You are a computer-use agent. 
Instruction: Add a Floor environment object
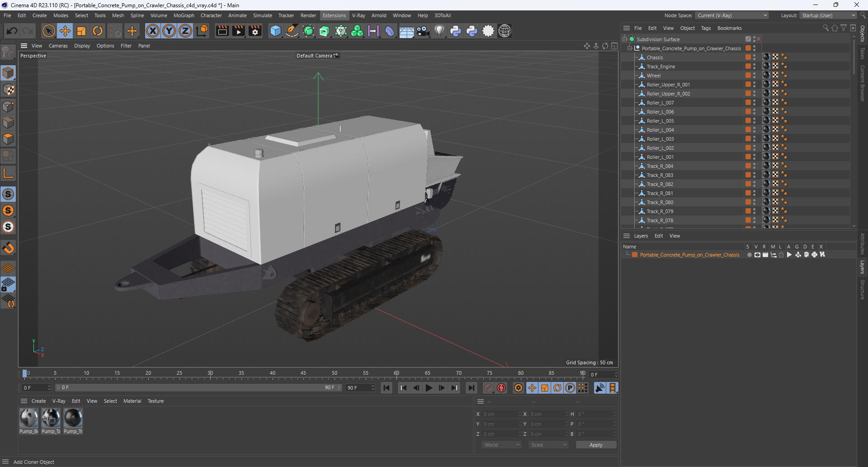click(x=406, y=31)
